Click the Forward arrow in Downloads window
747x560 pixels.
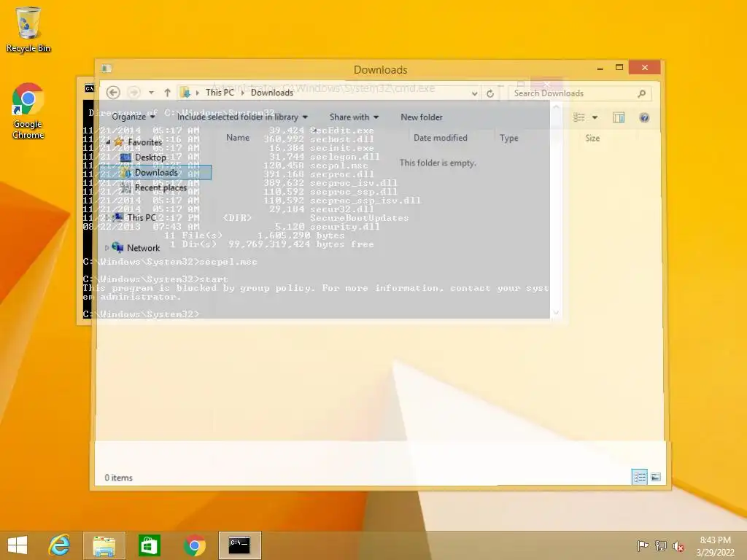[134, 93]
